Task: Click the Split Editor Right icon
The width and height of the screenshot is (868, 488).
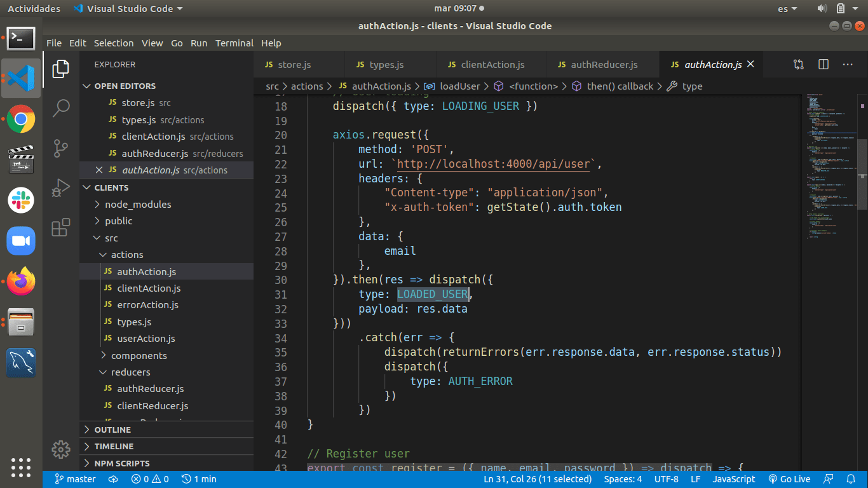Action: click(824, 64)
